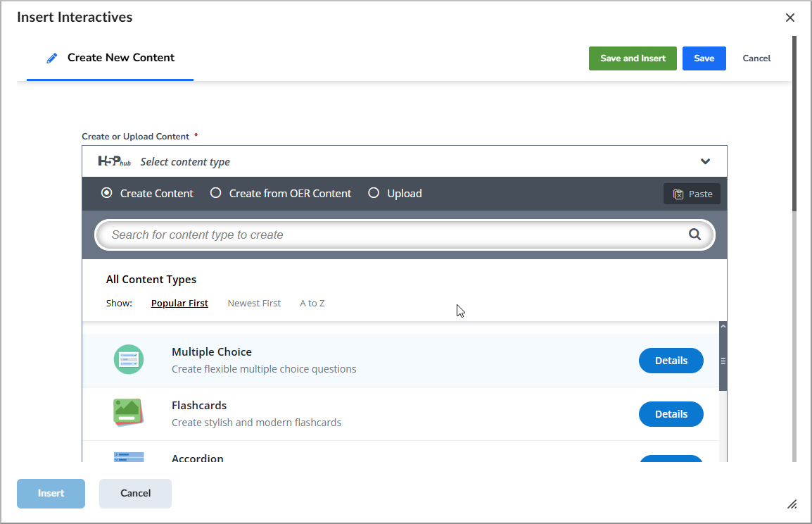
Task: View Details for Multiple Choice
Action: point(671,360)
